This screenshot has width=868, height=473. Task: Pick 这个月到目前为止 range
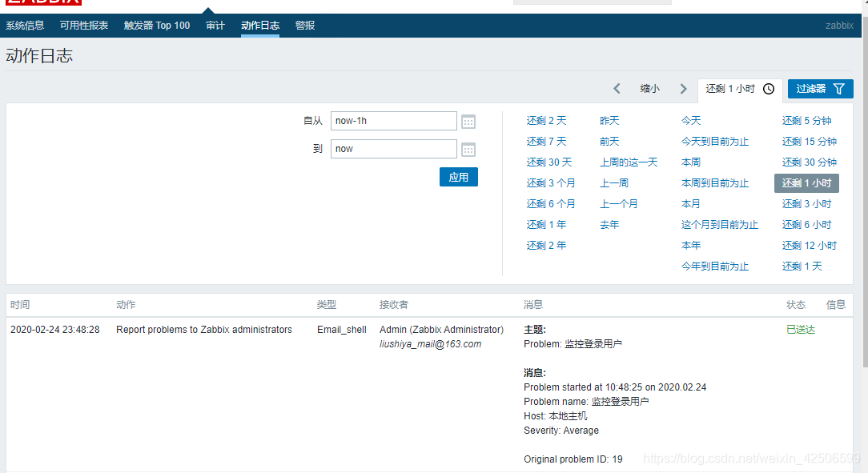(x=720, y=225)
